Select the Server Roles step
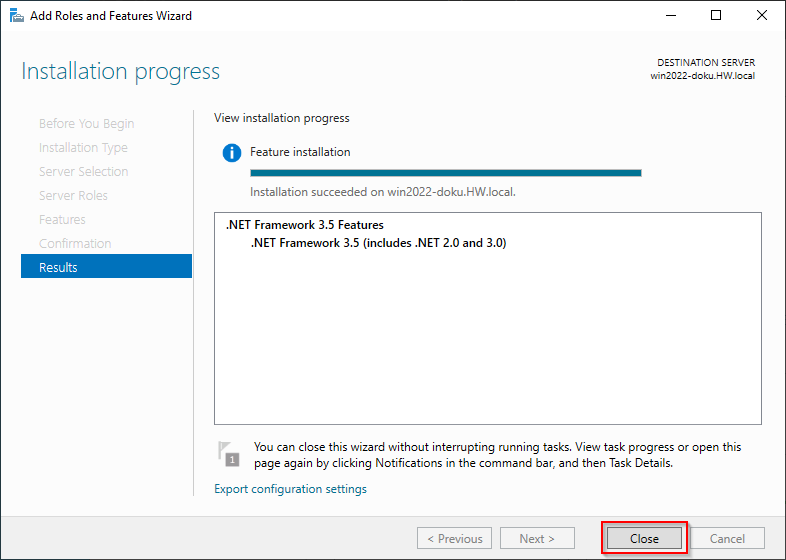The height and width of the screenshot is (560, 786). tap(73, 196)
